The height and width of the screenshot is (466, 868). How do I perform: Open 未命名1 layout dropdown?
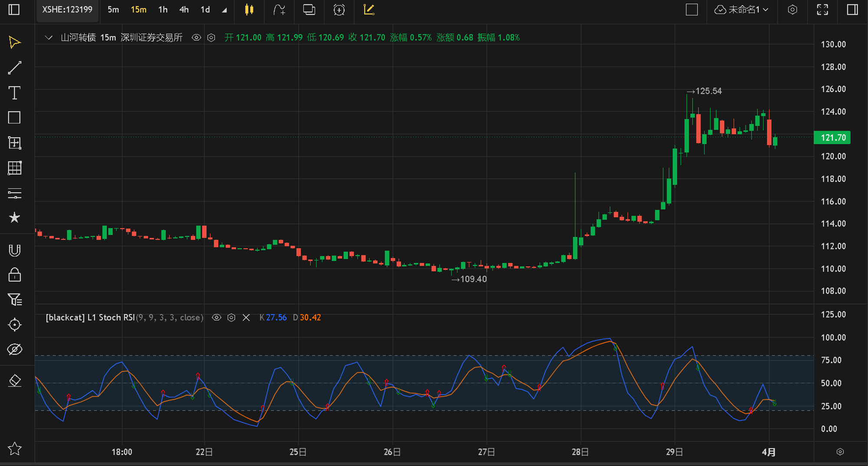point(741,10)
